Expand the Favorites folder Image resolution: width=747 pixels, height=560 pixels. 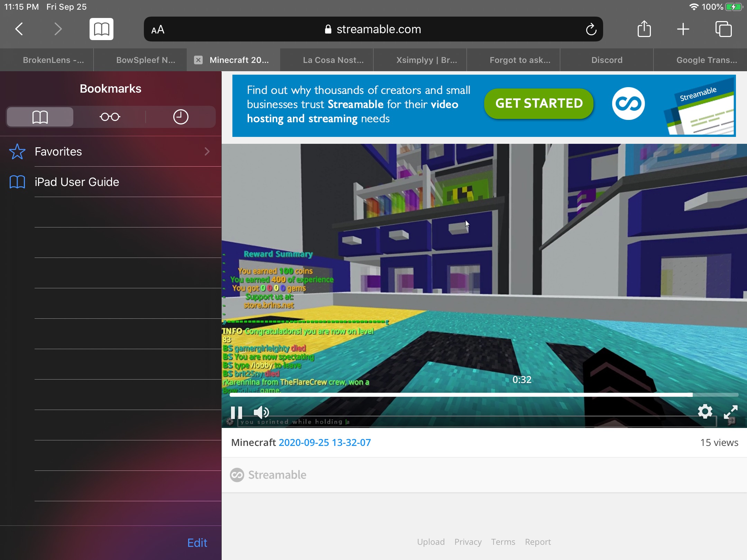pyautogui.click(x=111, y=151)
